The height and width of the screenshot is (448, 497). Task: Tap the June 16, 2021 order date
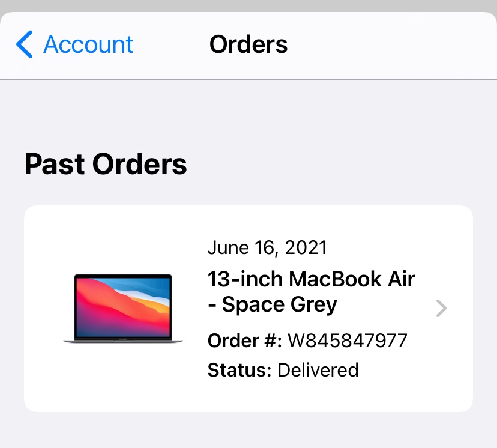click(x=267, y=247)
